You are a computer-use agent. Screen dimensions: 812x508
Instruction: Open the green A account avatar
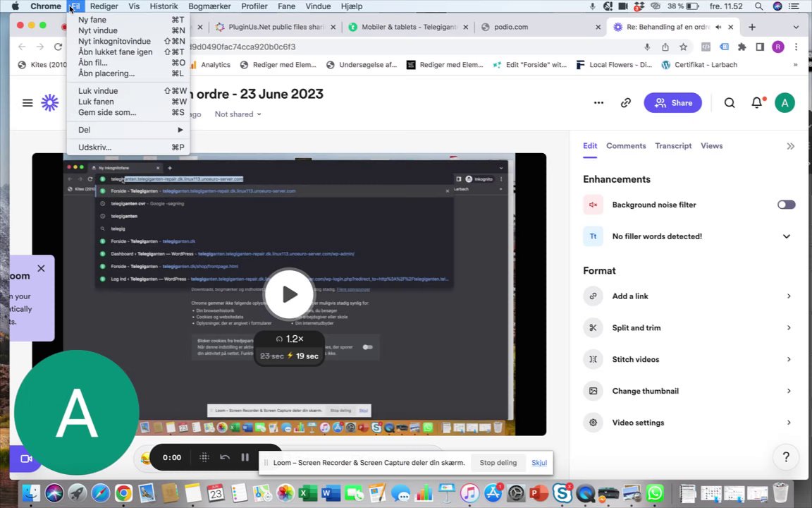pyautogui.click(x=785, y=102)
